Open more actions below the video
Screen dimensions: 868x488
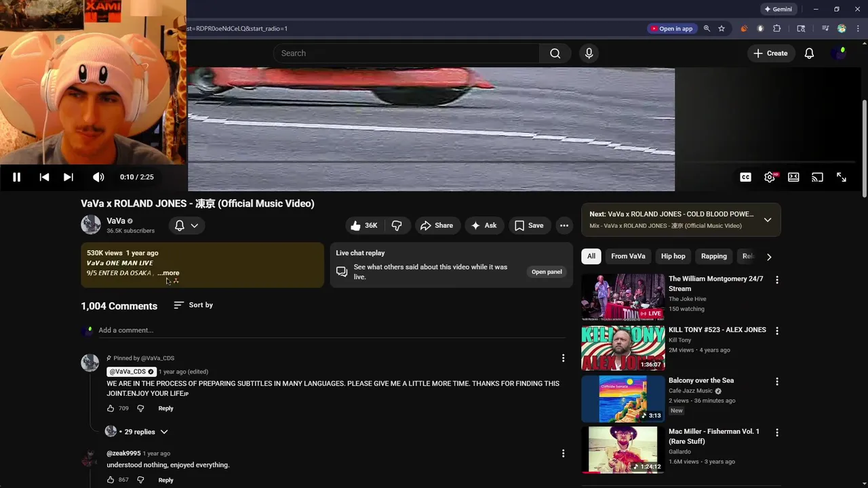click(x=564, y=226)
